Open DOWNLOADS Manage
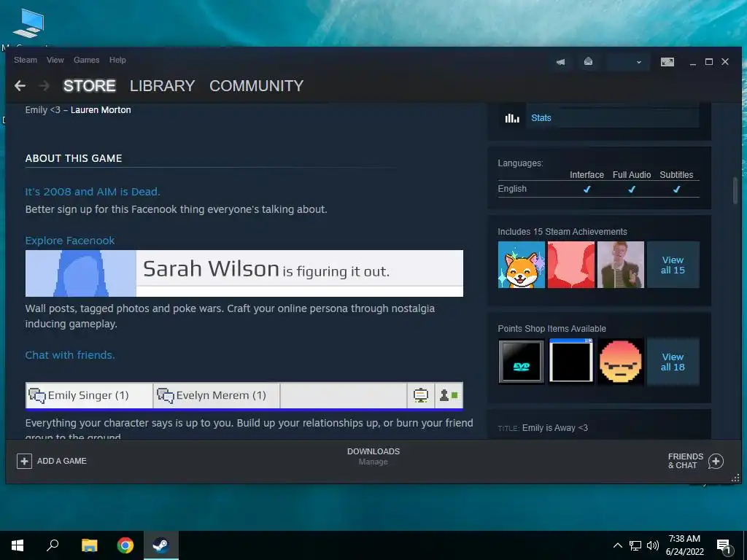 click(373, 456)
